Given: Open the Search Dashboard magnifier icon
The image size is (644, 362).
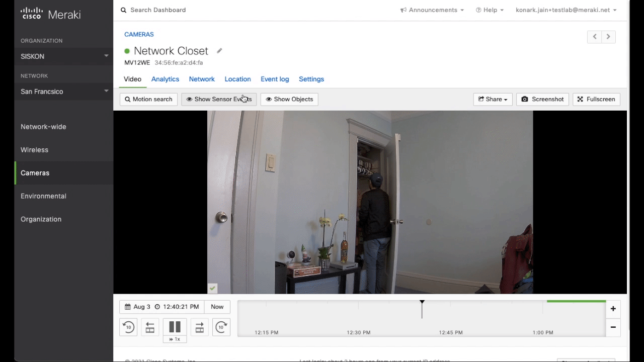Looking at the screenshot, I should point(123,10).
